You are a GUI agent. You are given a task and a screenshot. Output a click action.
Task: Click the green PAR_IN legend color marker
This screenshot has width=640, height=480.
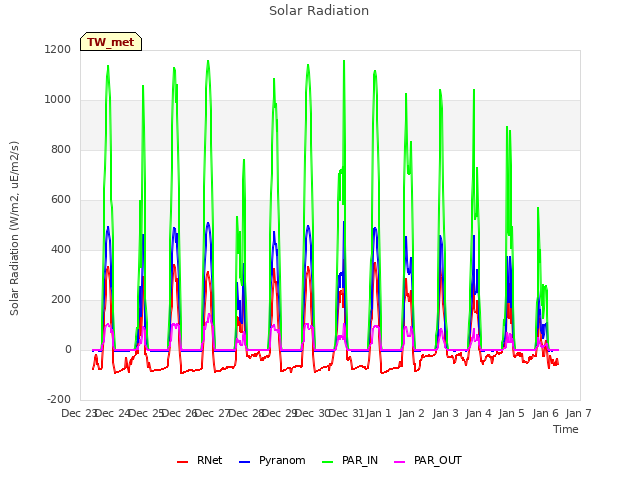[328, 462]
